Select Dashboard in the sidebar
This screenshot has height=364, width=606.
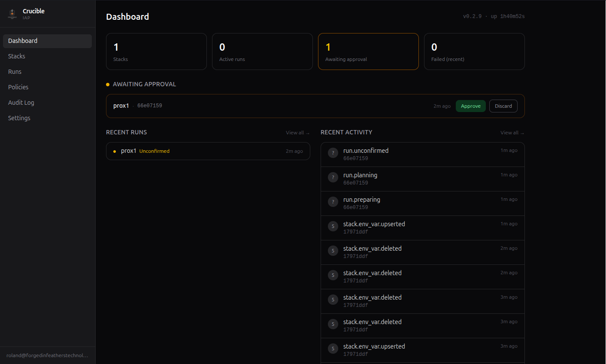coord(22,41)
